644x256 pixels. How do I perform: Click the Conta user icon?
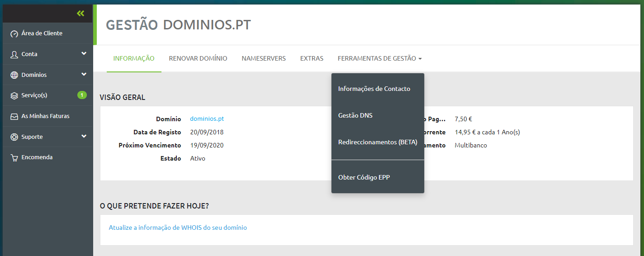pyautogui.click(x=14, y=54)
